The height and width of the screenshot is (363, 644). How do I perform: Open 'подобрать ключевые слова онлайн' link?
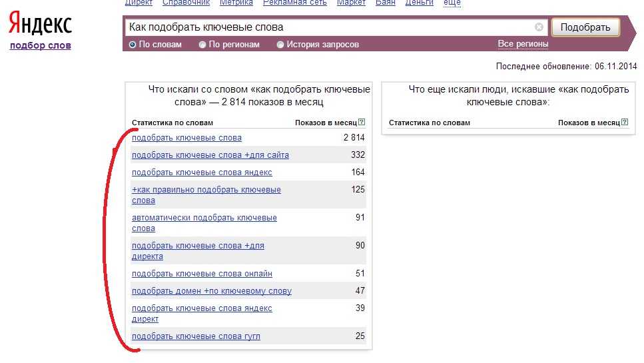click(x=202, y=274)
